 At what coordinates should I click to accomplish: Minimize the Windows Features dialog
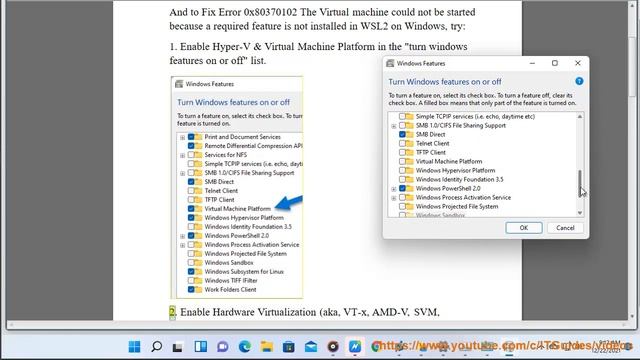coord(532,63)
